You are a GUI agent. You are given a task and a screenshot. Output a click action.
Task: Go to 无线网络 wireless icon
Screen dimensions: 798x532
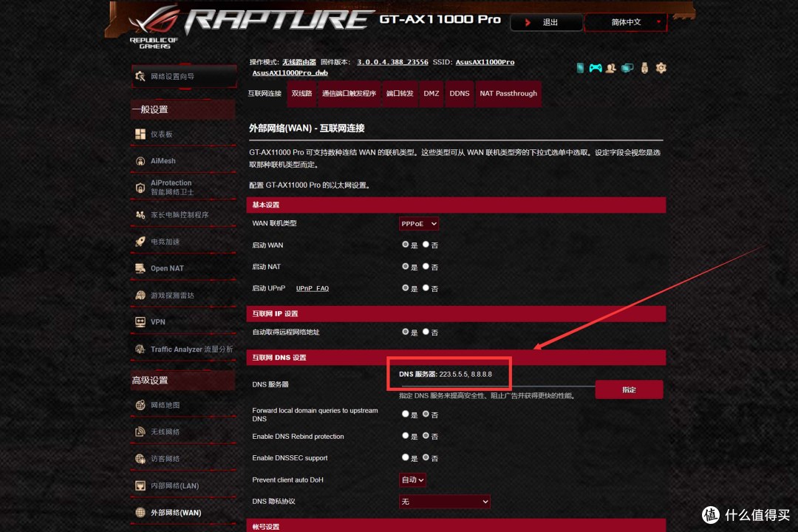click(140, 432)
